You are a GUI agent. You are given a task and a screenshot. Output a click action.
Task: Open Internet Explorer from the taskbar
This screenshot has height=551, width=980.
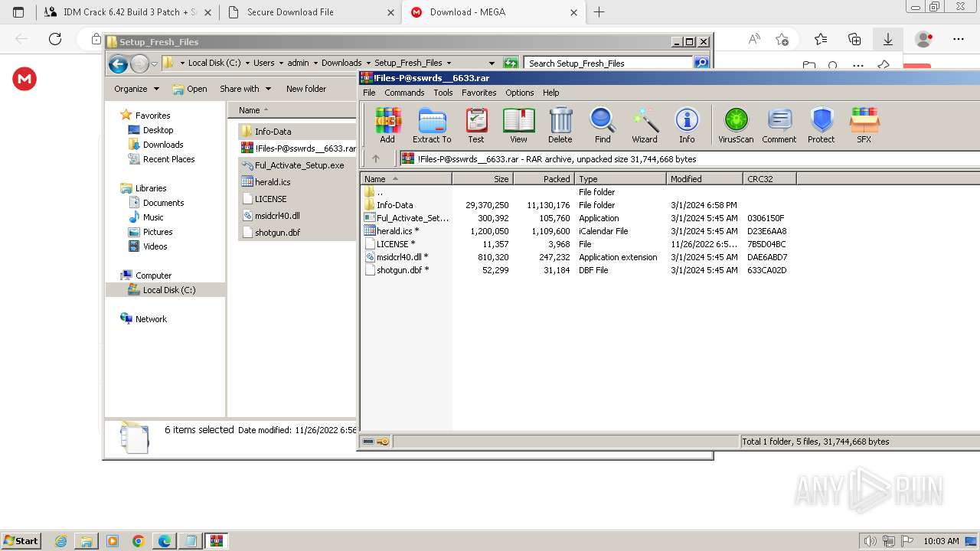click(x=61, y=541)
